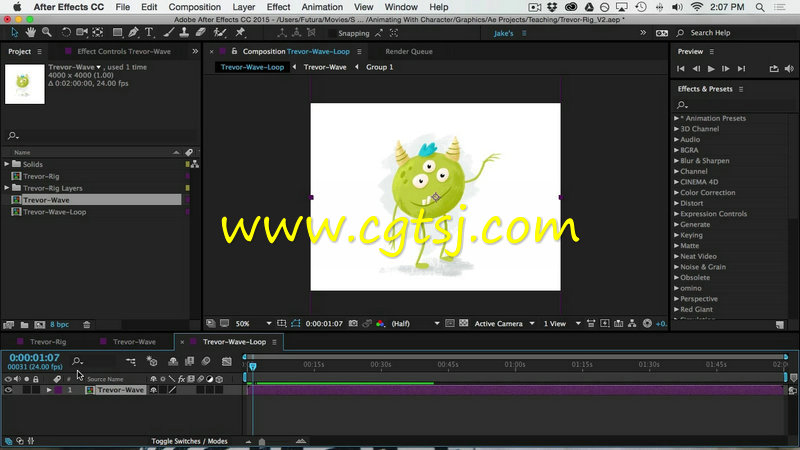The height and width of the screenshot is (450, 800).
Task: Open the composition flowchart icon in viewer
Action: click(x=632, y=323)
